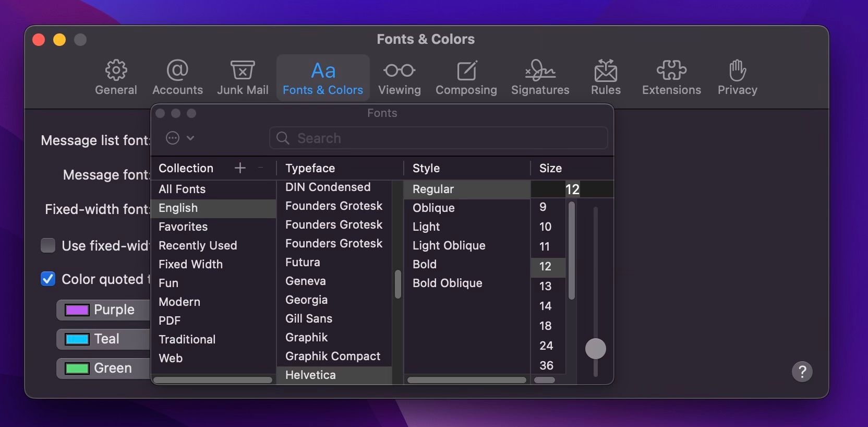Enable the Use fixed-width font checkbox

coord(48,245)
